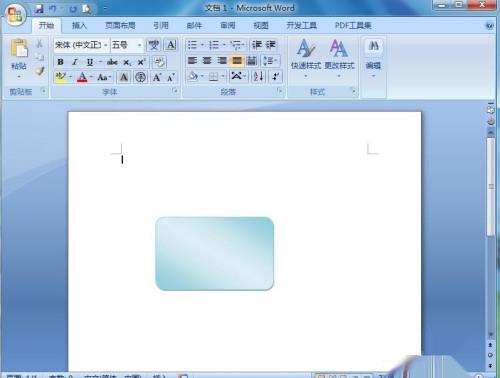Click the Sort A-Z icon
500x378 pixels.
pos(258,76)
